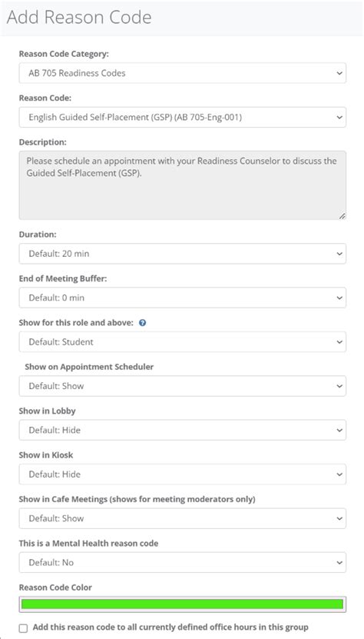Image resolution: width=364 pixels, height=639 pixels.
Task: Open the Show in Kiosk dropdown
Action: pyautogui.click(x=183, y=474)
